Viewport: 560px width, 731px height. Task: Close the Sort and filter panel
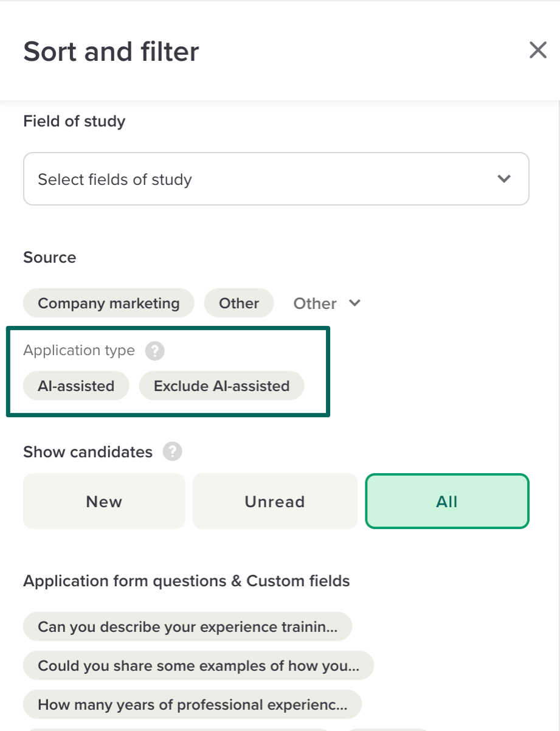[x=538, y=50]
